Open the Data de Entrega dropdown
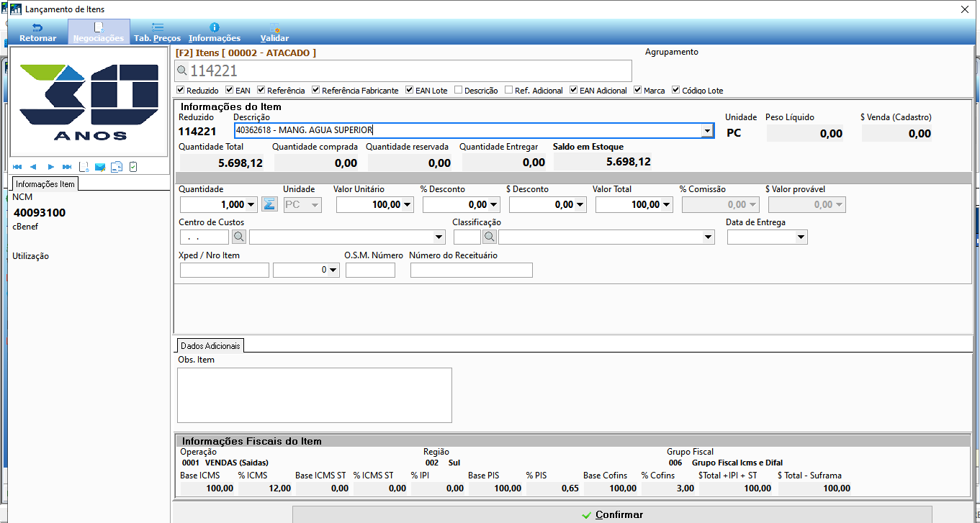 click(x=801, y=237)
